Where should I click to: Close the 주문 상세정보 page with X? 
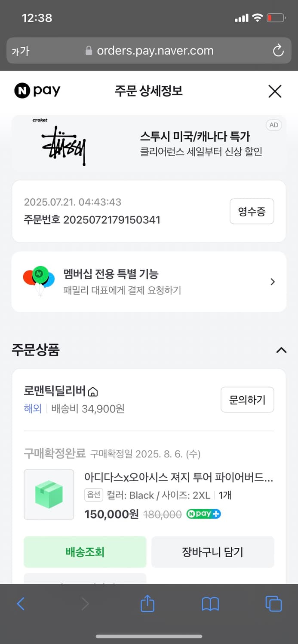pos(274,91)
